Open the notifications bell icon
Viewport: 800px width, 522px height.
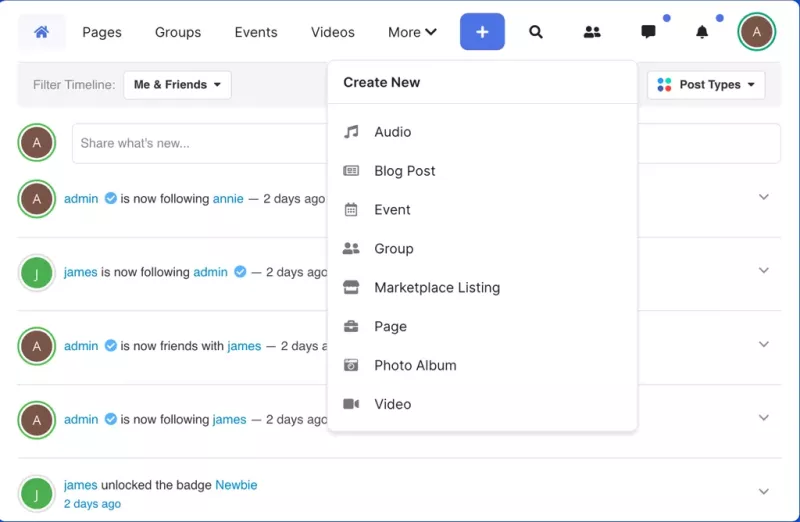tap(702, 32)
